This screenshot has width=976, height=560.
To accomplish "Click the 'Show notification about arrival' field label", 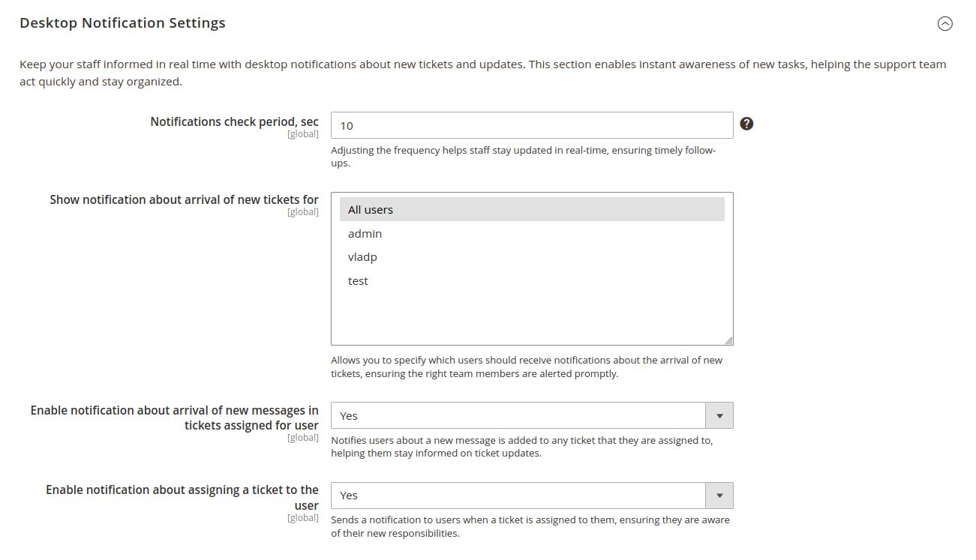I will tap(184, 199).
